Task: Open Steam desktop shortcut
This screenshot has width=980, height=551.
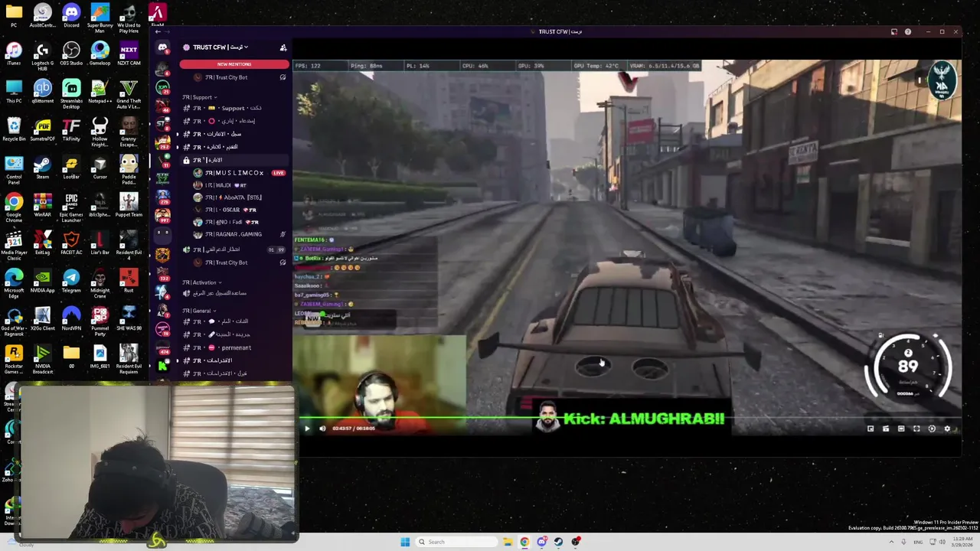Action: click(x=42, y=167)
